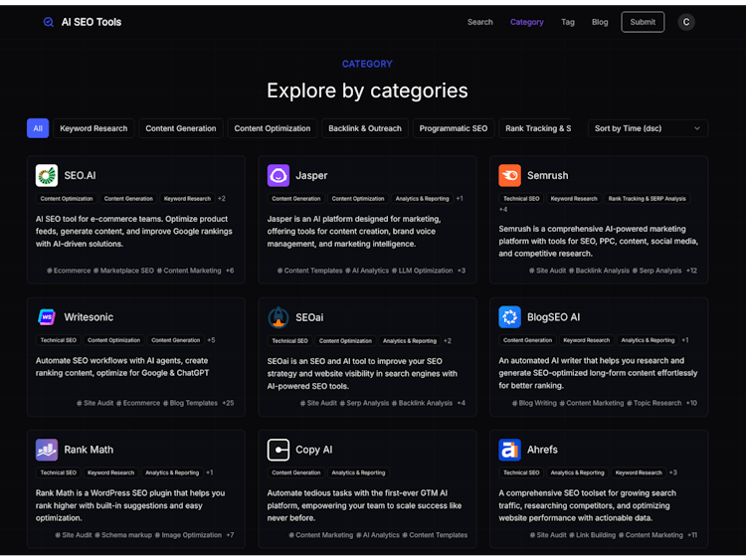The height and width of the screenshot is (560, 746).
Task: Open the Copy AI logo icon
Action: pyautogui.click(x=279, y=450)
